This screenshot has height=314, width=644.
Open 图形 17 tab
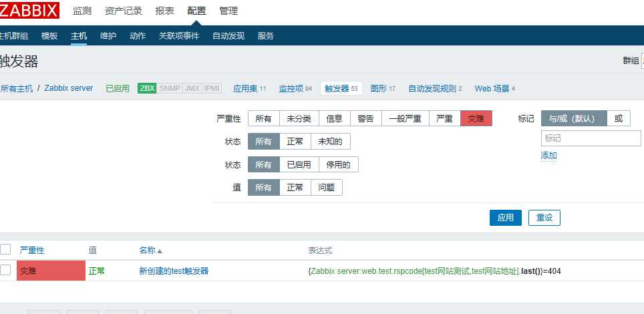pos(383,88)
